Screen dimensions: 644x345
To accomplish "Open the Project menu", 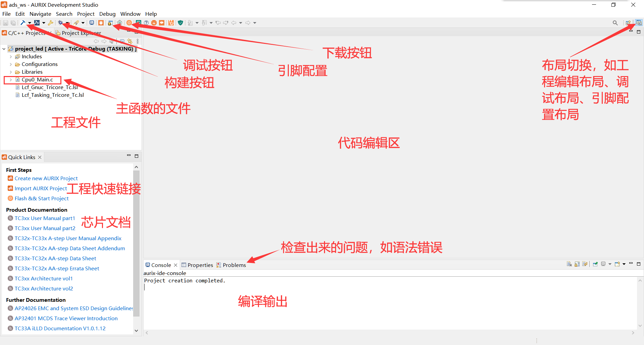I will coord(86,14).
